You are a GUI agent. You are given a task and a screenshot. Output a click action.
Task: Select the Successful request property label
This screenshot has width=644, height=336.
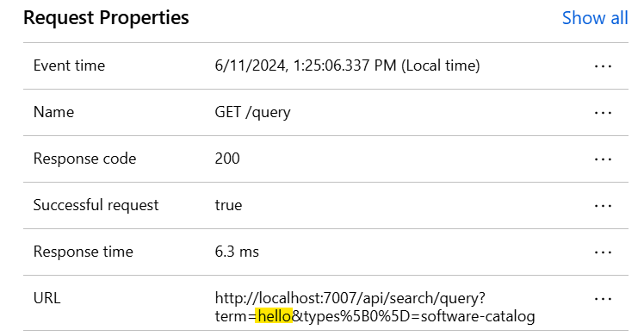(96, 205)
